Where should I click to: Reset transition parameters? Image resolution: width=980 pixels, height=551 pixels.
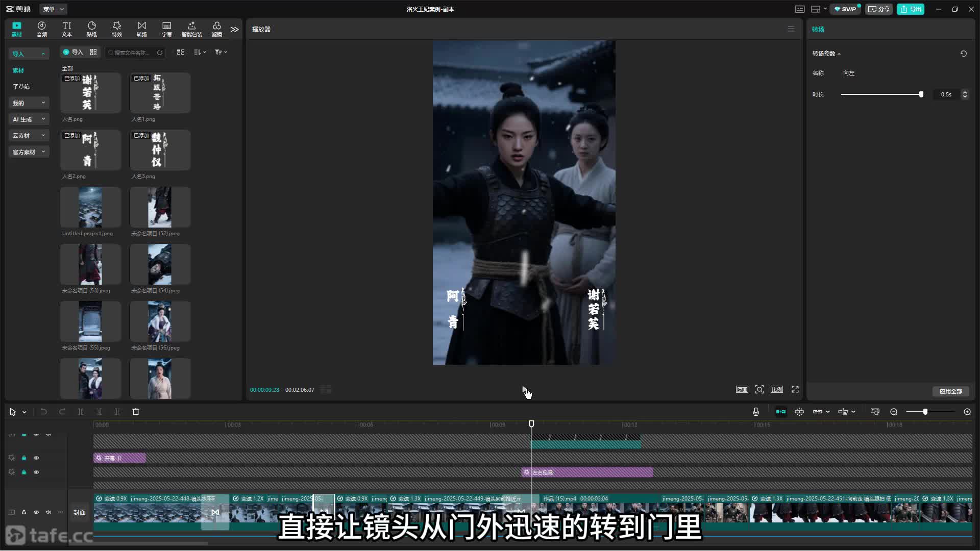click(x=964, y=54)
